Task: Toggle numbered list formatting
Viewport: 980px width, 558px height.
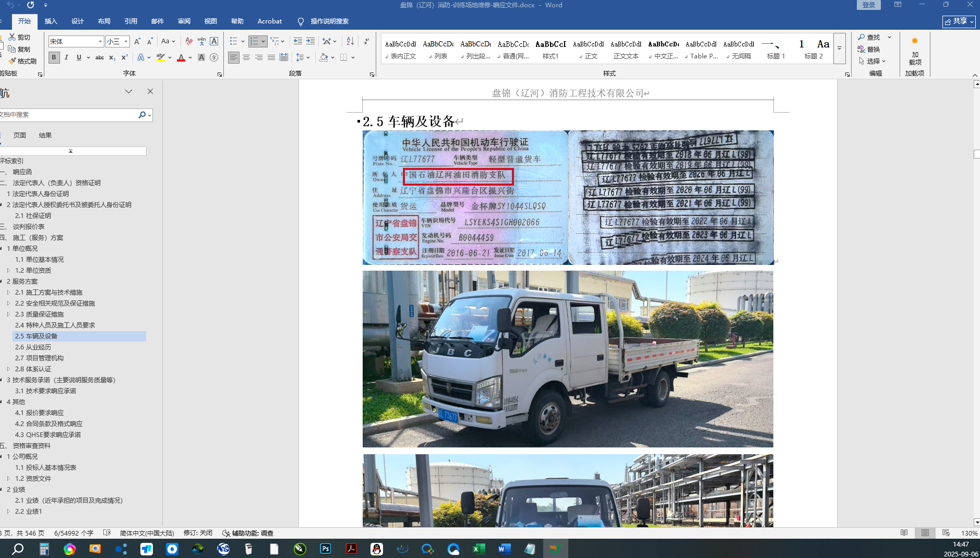Action: click(254, 41)
